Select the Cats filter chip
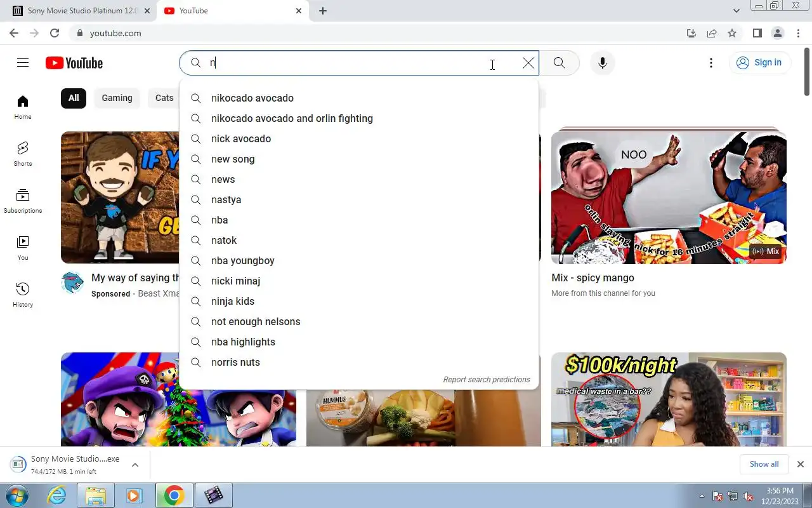The height and width of the screenshot is (508, 812). (x=164, y=98)
